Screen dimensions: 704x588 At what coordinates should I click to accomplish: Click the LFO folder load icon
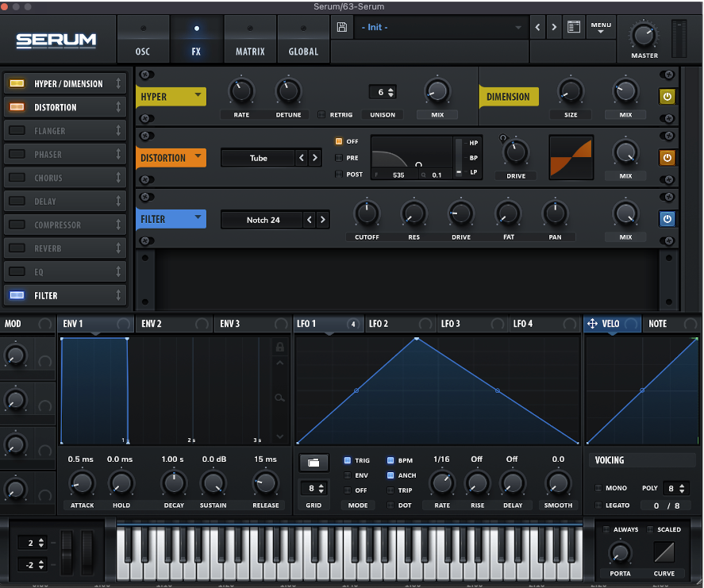[314, 463]
